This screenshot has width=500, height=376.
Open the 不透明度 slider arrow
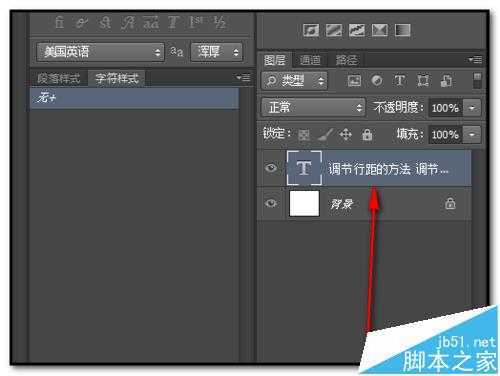[472, 108]
